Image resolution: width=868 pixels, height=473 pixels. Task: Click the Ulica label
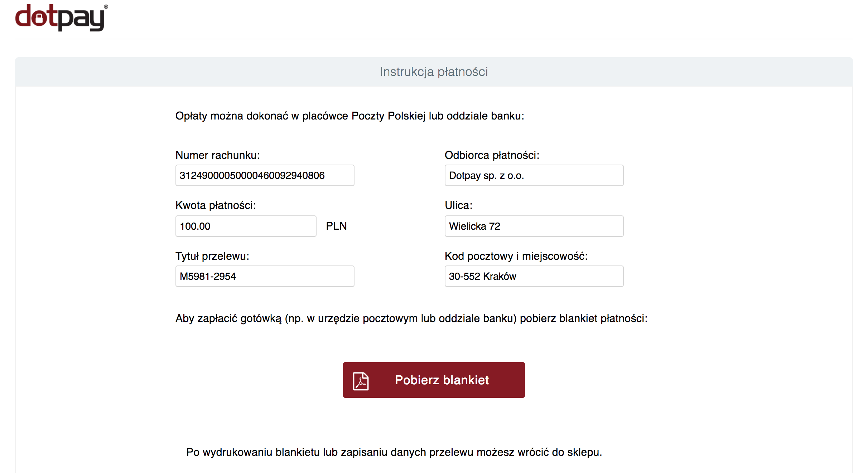point(458,205)
